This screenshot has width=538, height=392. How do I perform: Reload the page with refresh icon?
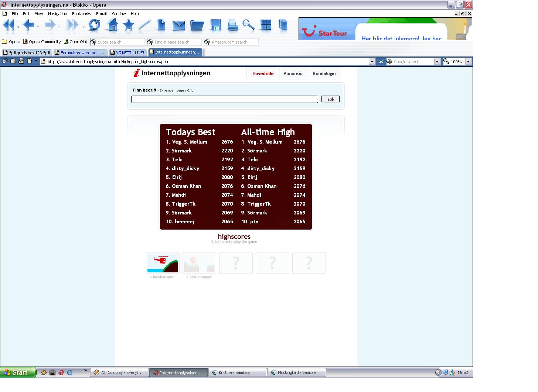(95, 25)
